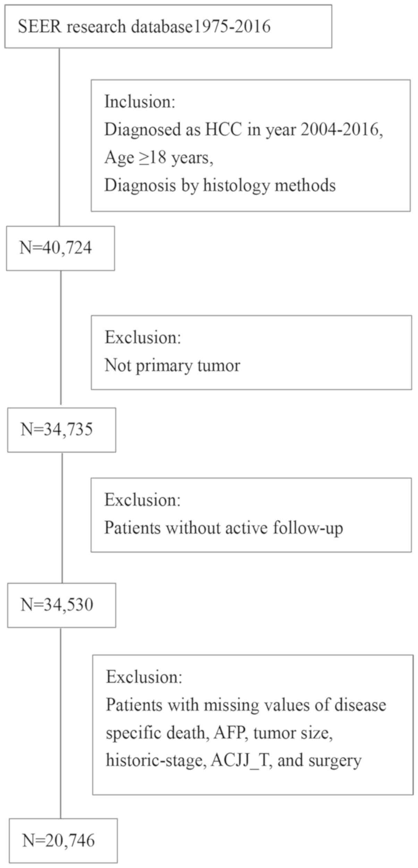Select 'Diagnosis by histology methods' text
The width and height of the screenshot is (418, 868).
[x=220, y=185]
